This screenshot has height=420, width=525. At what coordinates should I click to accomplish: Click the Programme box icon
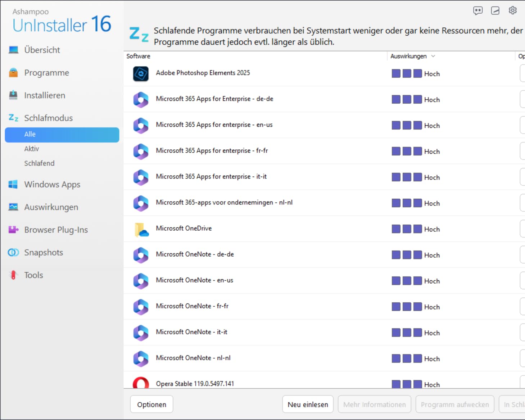click(13, 73)
